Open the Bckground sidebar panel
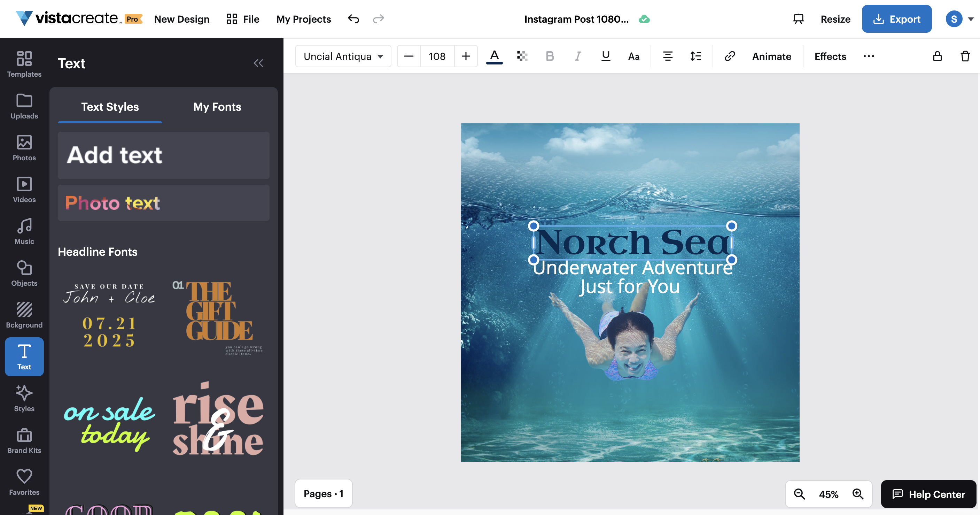The height and width of the screenshot is (515, 980). pos(24,315)
